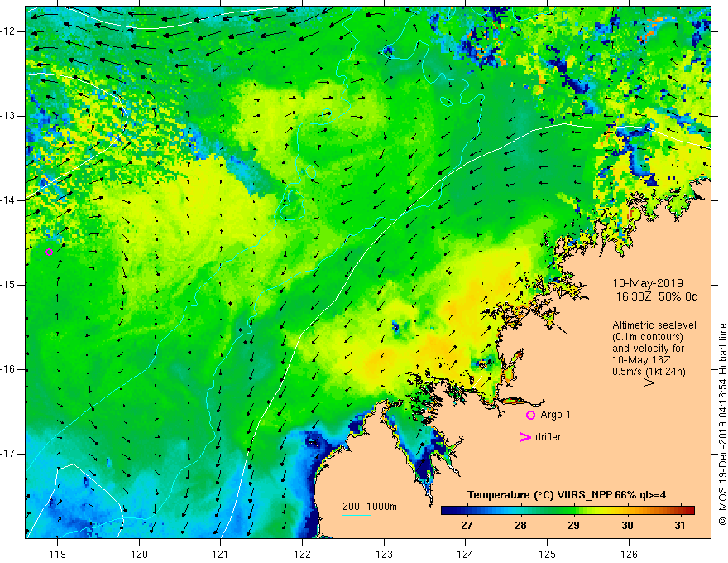Click the cyan 200m contour legend line
The height and width of the screenshot is (563, 728).
356,515
